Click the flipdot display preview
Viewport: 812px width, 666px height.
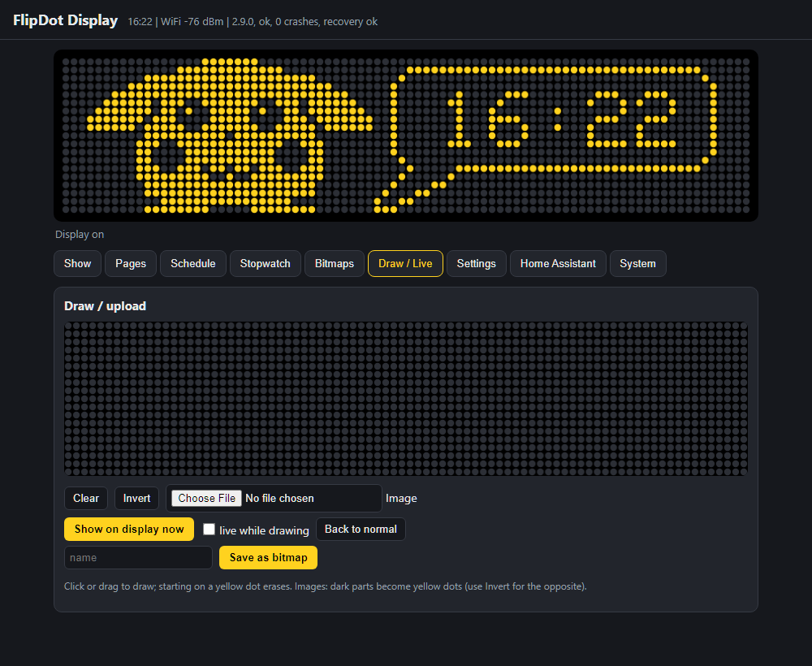pyautogui.click(x=406, y=136)
